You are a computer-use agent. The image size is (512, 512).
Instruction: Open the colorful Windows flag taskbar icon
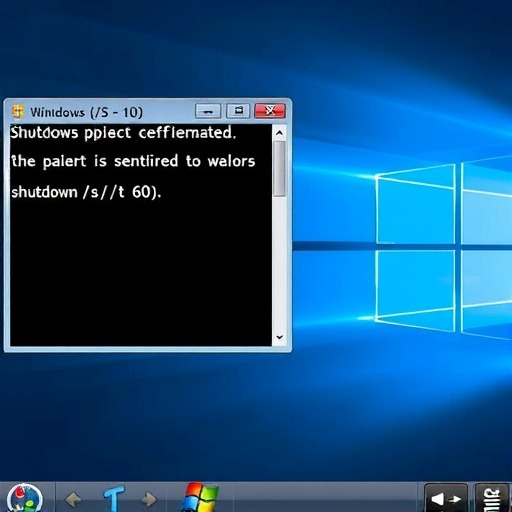(201, 497)
